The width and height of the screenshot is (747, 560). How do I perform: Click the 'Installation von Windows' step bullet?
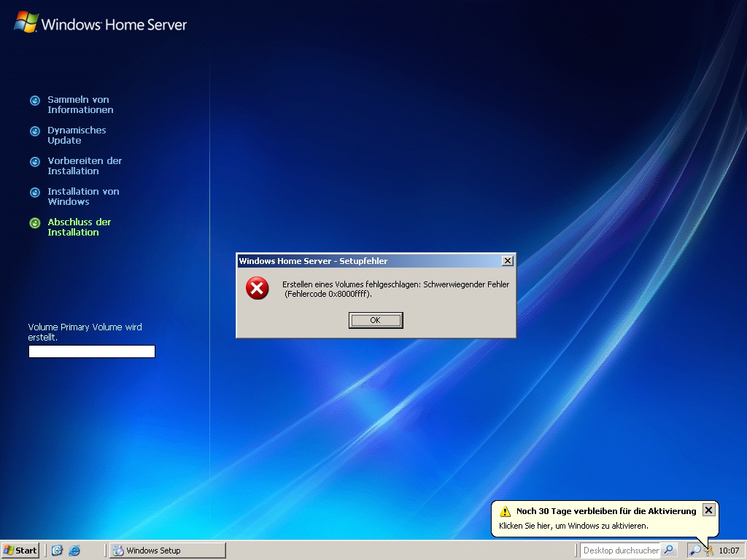[x=35, y=192]
